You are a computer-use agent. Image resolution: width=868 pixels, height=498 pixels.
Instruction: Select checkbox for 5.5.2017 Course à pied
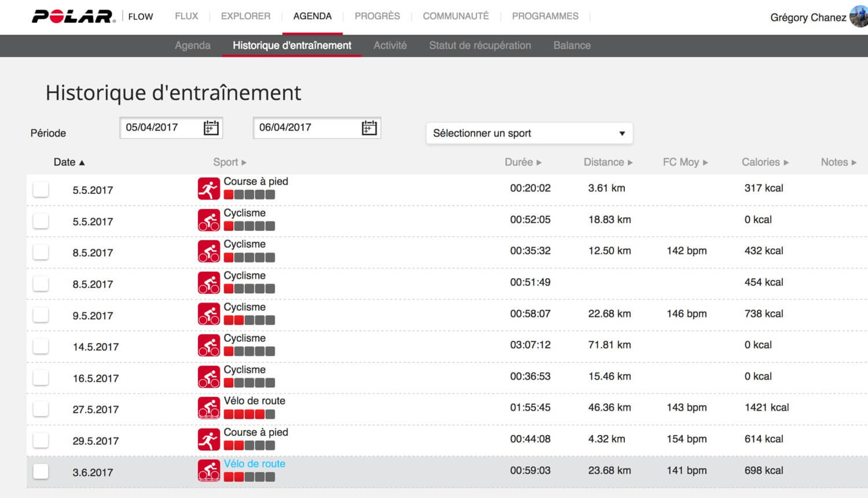[x=41, y=189]
